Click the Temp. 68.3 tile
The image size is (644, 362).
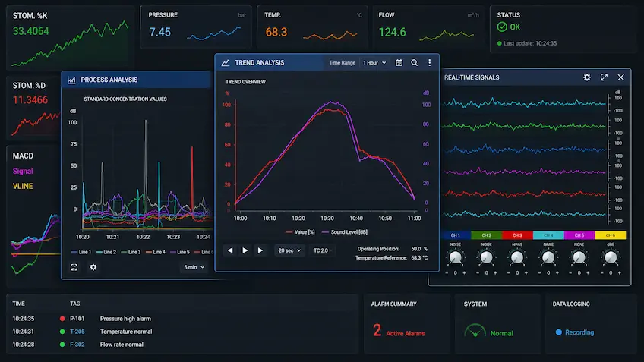coord(312,27)
